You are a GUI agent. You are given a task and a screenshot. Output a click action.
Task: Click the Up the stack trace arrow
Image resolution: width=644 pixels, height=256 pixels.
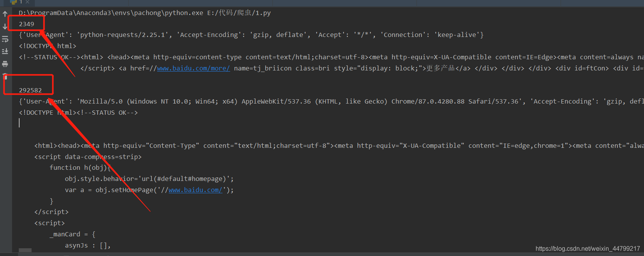(x=5, y=14)
